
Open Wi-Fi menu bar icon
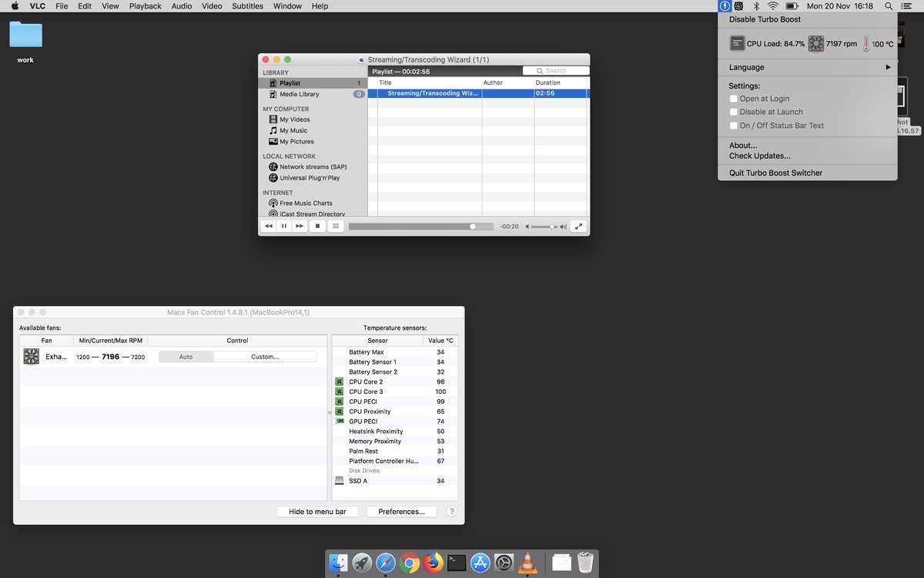(x=773, y=6)
